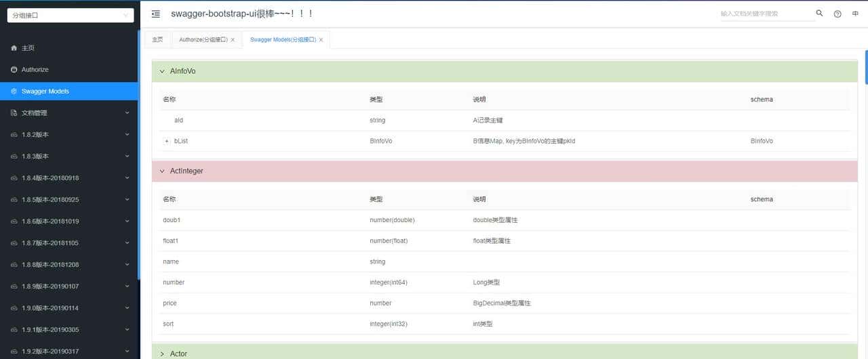Click the cloud icon for 1.8.2版本
This screenshot has width=868, height=359.
pyautogui.click(x=14, y=135)
